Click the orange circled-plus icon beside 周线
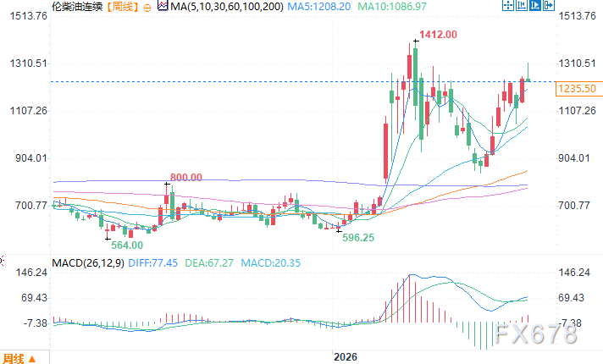603x364 pixels. coord(147,8)
